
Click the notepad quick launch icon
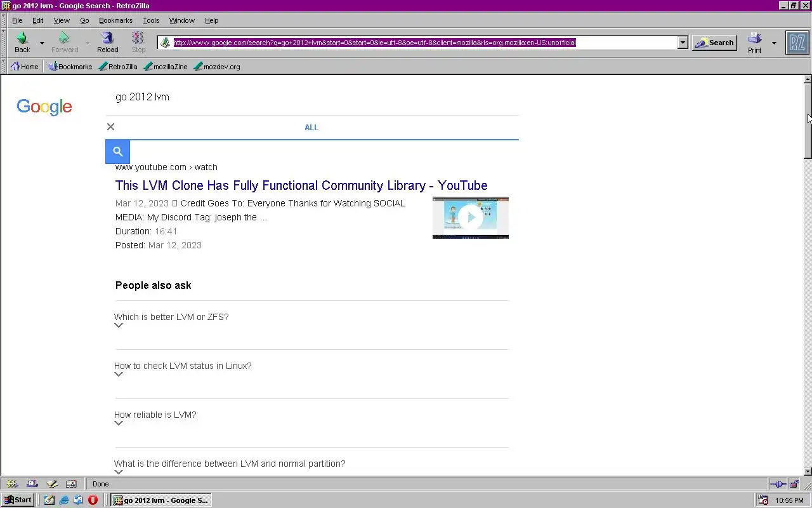coord(49,500)
